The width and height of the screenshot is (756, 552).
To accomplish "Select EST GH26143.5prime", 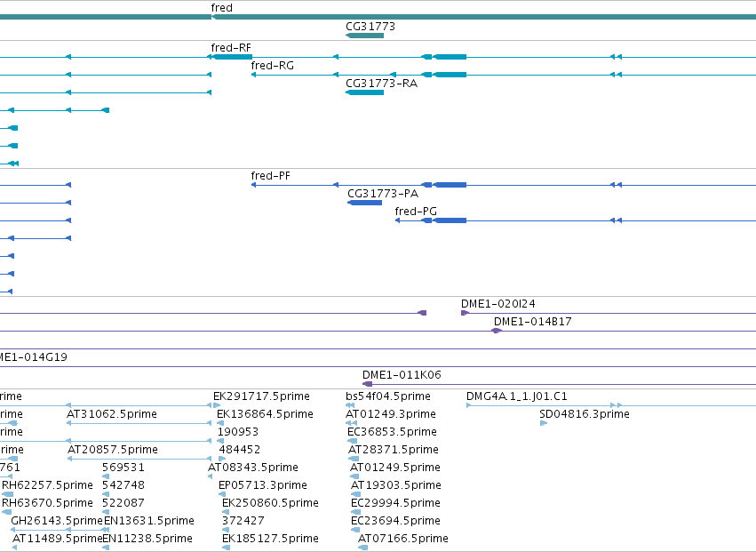I will coord(57,521).
